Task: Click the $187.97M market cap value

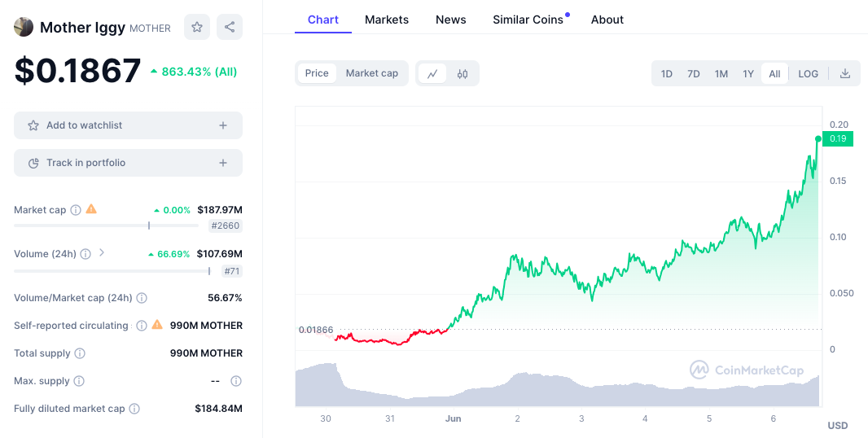Action: tap(220, 210)
